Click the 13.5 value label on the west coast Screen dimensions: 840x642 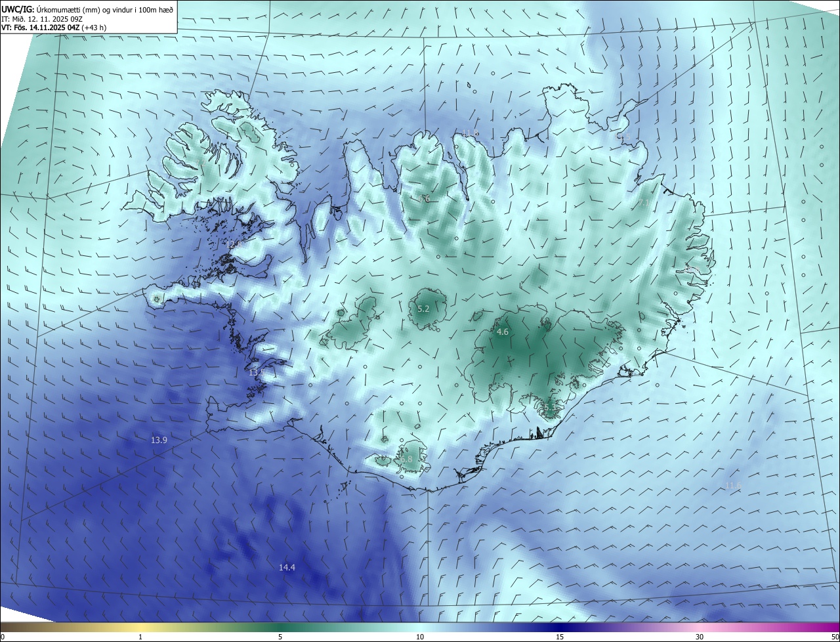[x=257, y=373]
